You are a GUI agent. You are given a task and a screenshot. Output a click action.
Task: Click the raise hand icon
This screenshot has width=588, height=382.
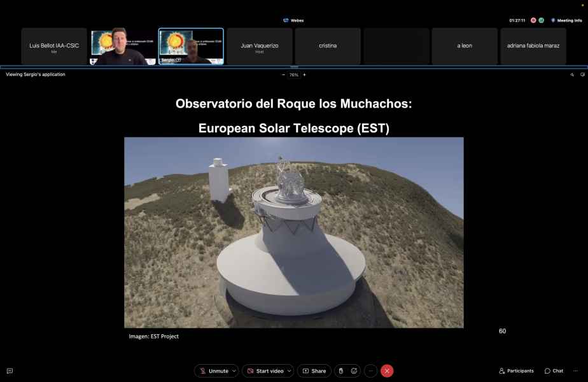pos(340,371)
